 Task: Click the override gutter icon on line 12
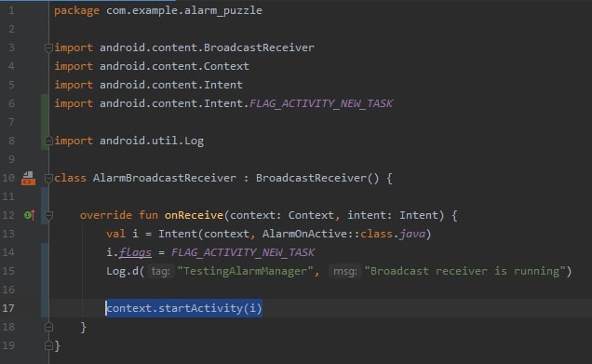pyautogui.click(x=30, y=215)
